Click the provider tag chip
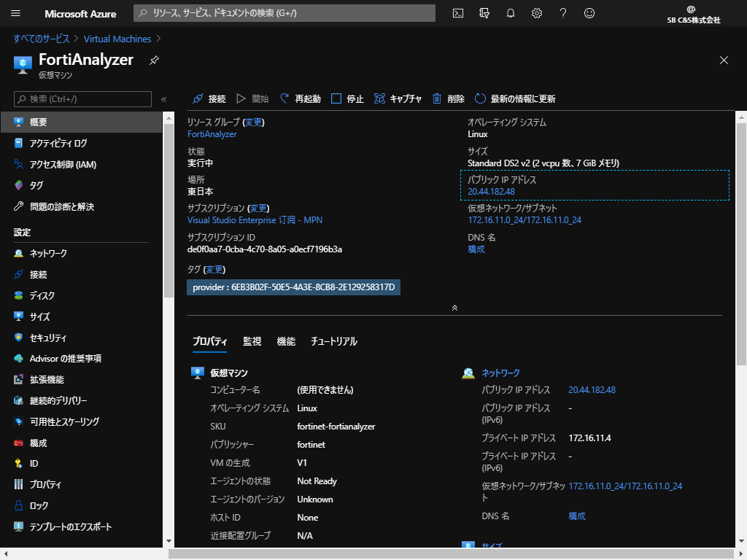The image size is (747, 560). tap(293, 287)
